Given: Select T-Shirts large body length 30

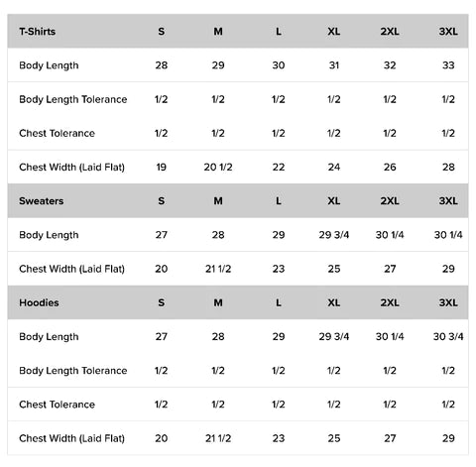Looking at the screenshot, I should click(x=279, y=65).
